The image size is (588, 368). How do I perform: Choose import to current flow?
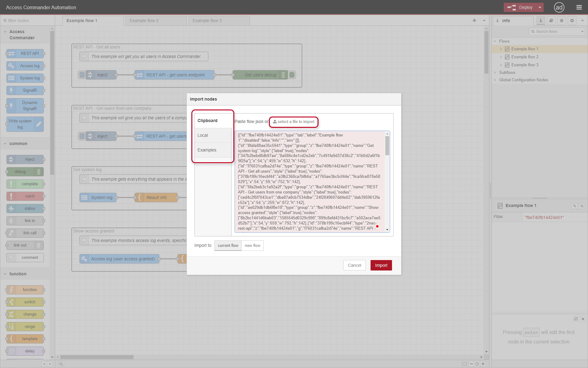[x=228, y=246]
